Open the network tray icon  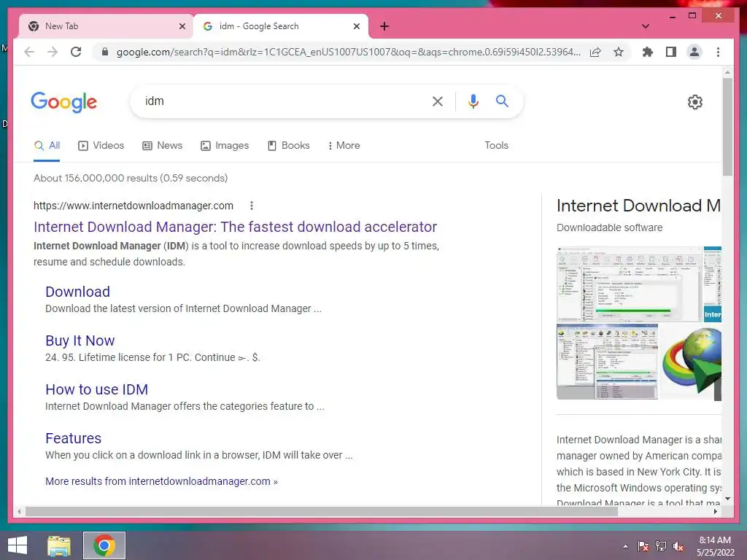661,546
